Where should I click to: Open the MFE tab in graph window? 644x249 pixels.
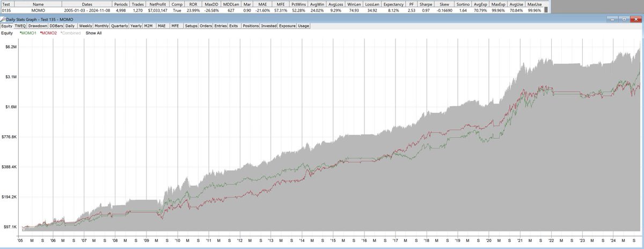[177, 25]
